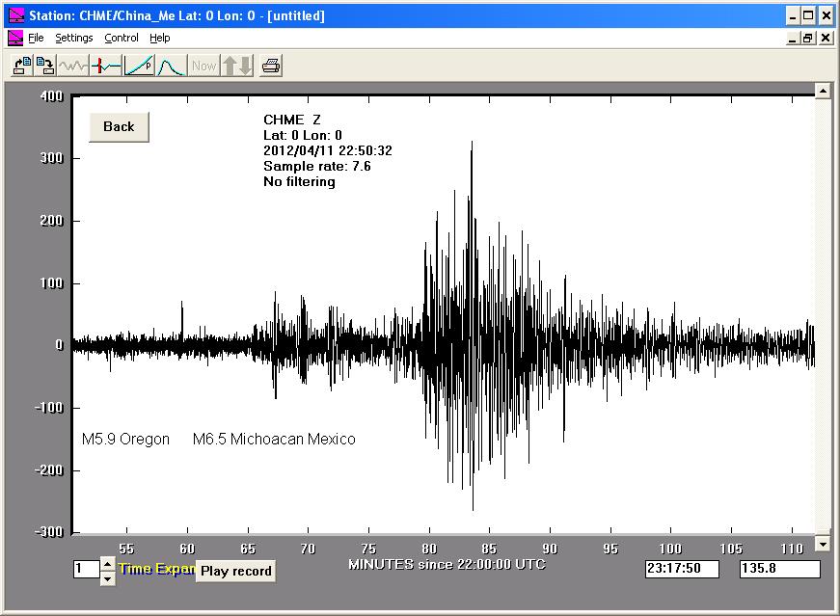Viewport: 840px width, 616px height.
Task: Open the spectrum curve tool
Action: tap(171, 66)
